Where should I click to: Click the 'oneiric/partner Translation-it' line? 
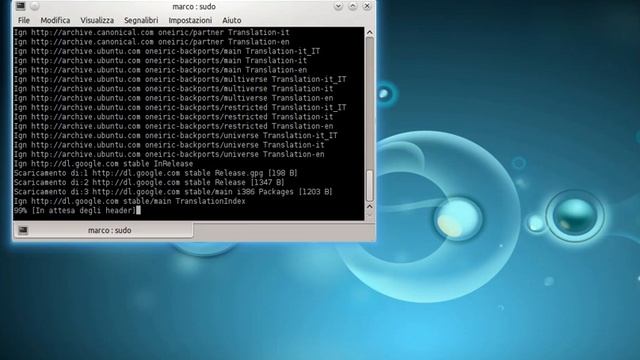pyautogui.click(x=151, y=32)
